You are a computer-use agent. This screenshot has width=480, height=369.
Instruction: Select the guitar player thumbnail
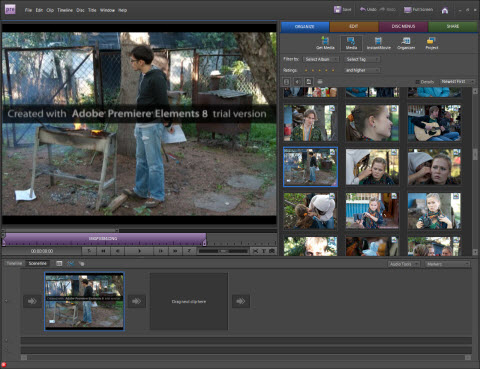coord(434,123)
